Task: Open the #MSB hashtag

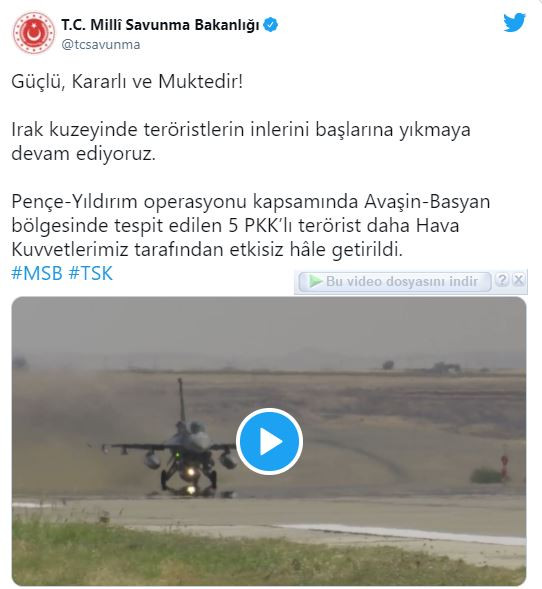Action: coord(37,273)
